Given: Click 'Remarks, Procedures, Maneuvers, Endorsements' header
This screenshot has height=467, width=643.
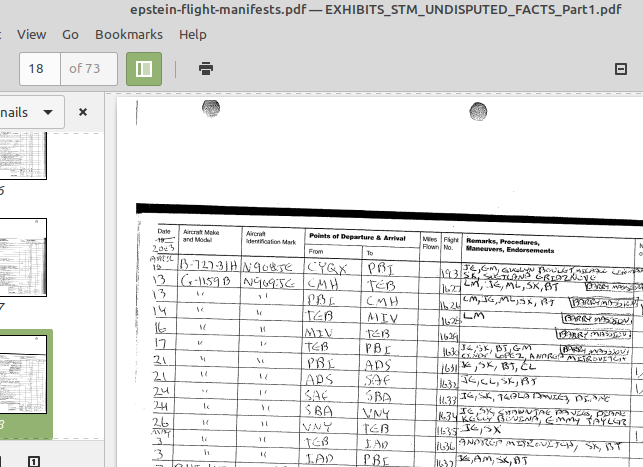Looking at the screenshot, I should pos(510,245).
